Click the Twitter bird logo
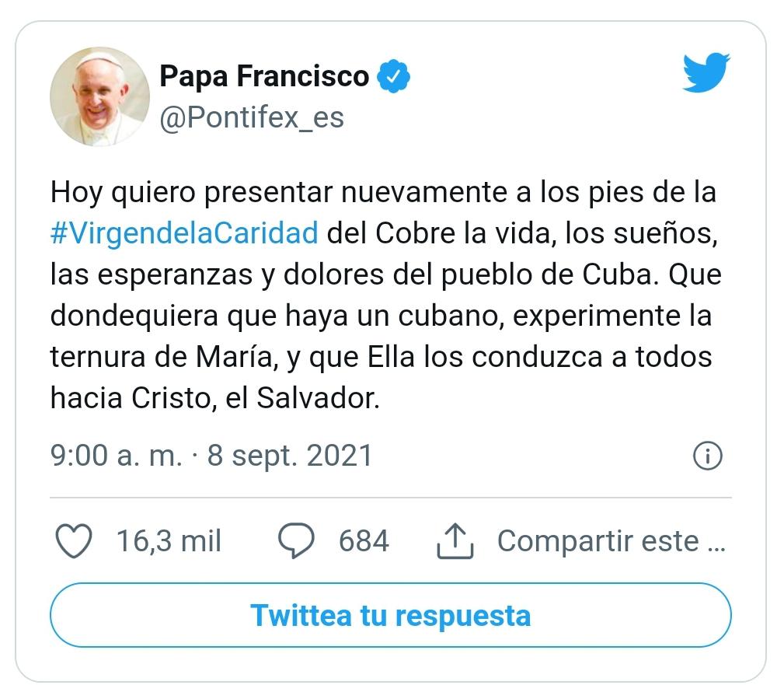This screenshot has height=699, width=784. click(706, 72)
